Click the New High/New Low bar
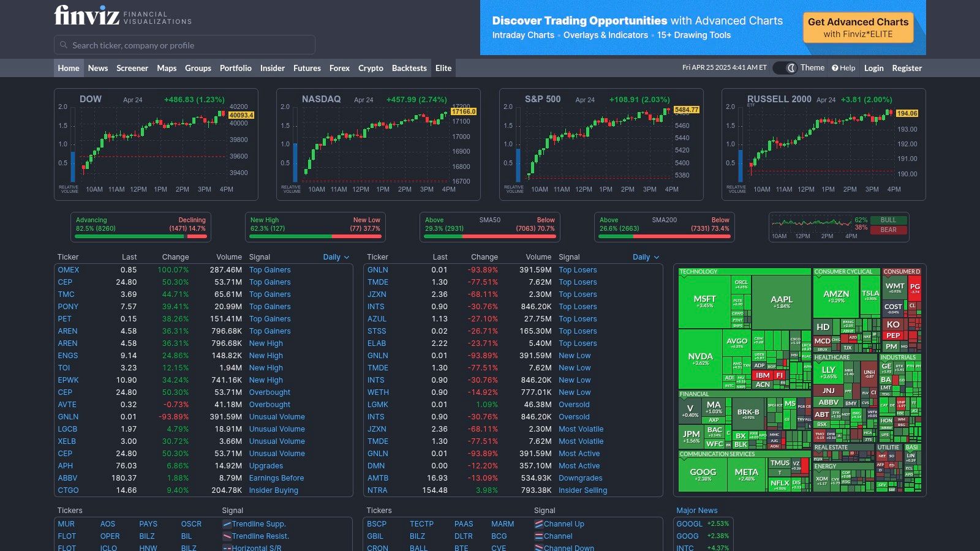The width and height of the screenshot is (980, 551). point(315,236)
